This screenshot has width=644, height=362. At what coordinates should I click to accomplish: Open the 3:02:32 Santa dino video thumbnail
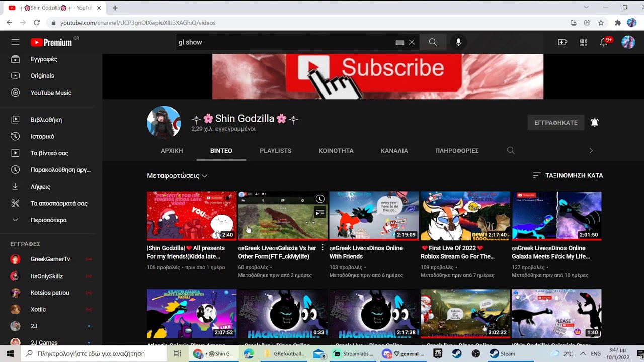pyautogui.click(x=465, y=313)
